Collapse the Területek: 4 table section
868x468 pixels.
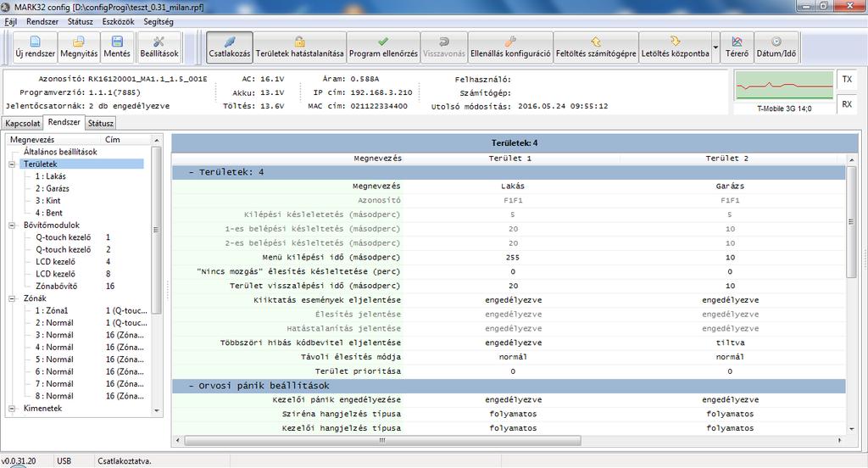[x=191, y=172]
